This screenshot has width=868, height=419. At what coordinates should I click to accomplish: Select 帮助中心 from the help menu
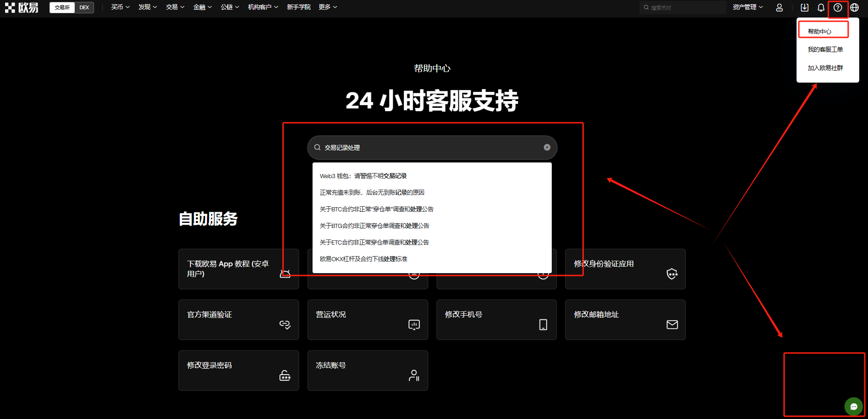(x=820, y=31)
